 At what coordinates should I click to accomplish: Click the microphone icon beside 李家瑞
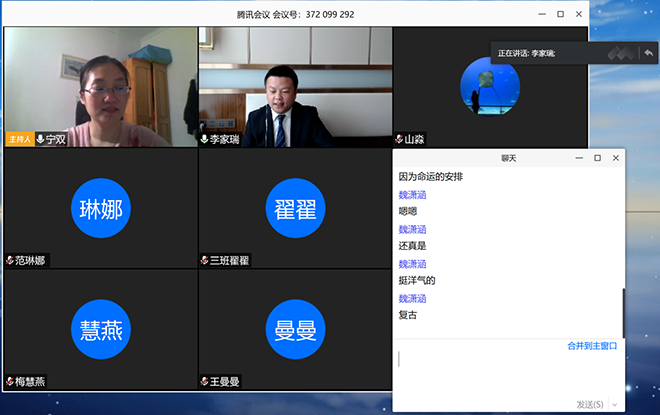(204, 139)
